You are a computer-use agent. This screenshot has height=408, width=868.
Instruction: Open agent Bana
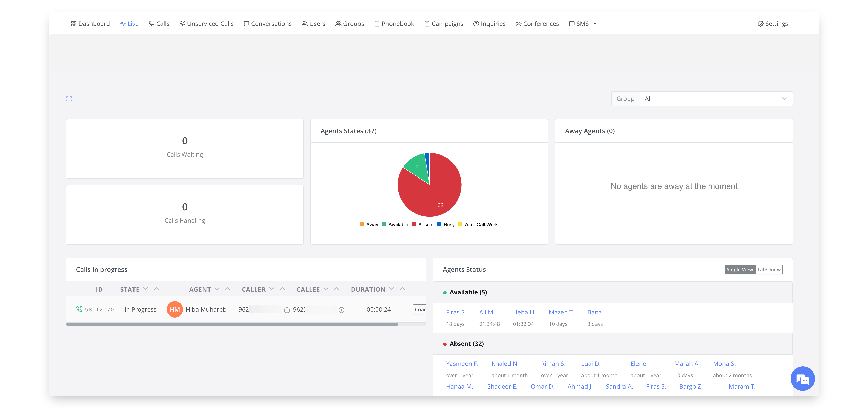click(x=594, y=312)
